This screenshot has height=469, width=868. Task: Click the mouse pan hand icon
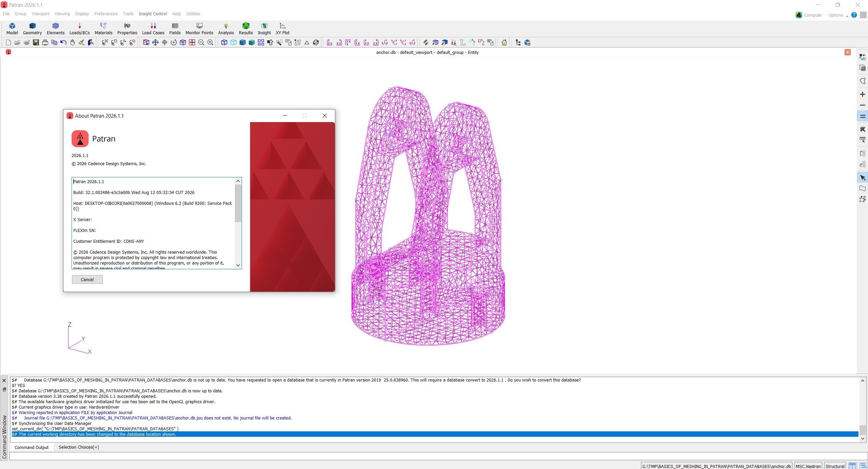[x=72, y=42]
